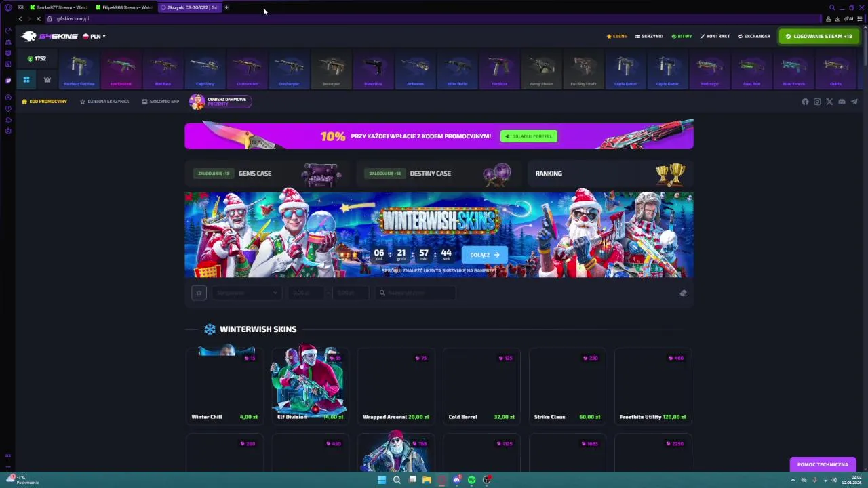Image resolution: width=868 pixels, height=488 pixels.
Task: Click the case name search field
Action: click(x=416, y=293)
